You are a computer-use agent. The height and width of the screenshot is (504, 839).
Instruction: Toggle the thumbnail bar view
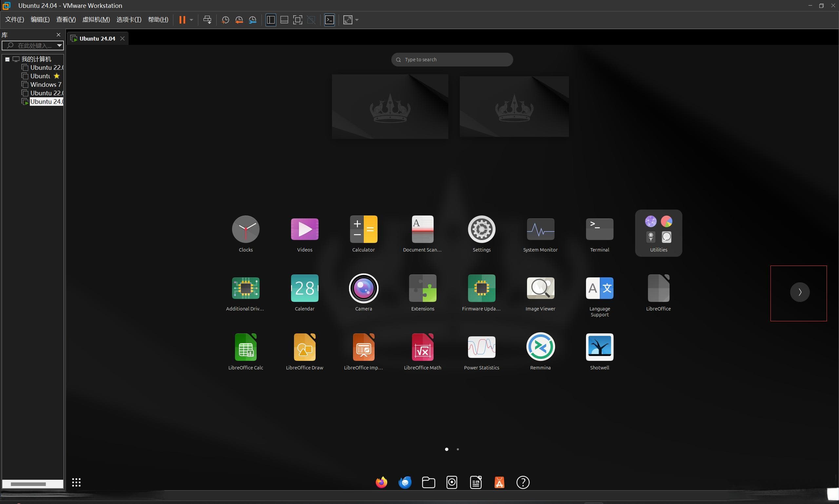[284, 20]
